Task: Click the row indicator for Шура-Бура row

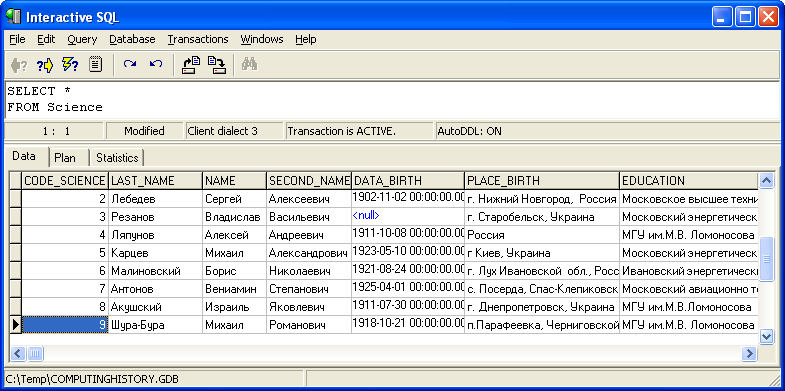Action: pos(16,325)
